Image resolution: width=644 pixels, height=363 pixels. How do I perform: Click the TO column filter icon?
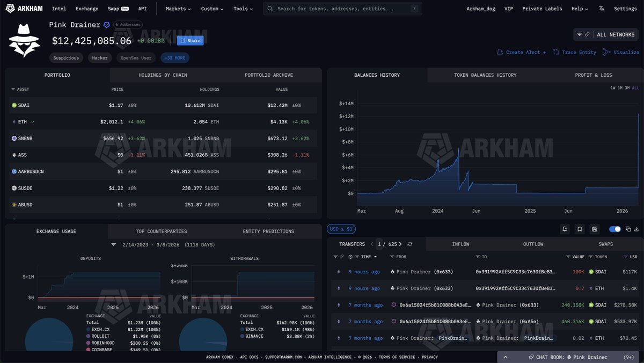[x=477, y=257]
